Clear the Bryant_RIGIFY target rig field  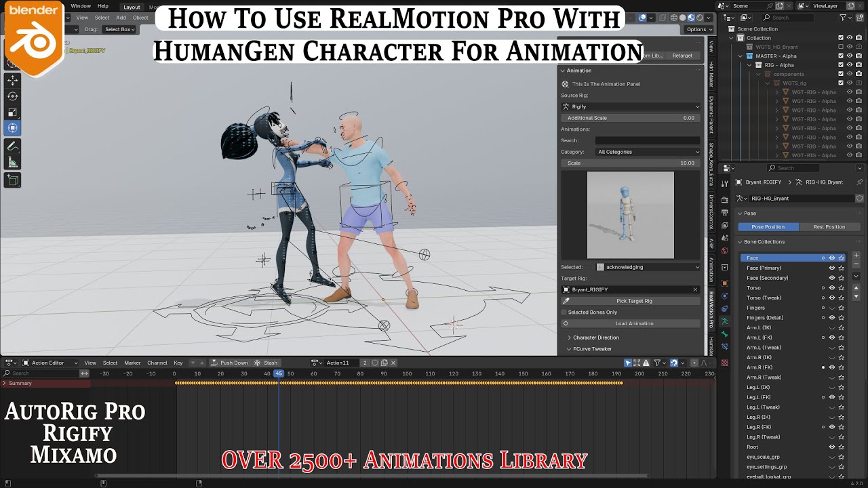tap(695, 289)
